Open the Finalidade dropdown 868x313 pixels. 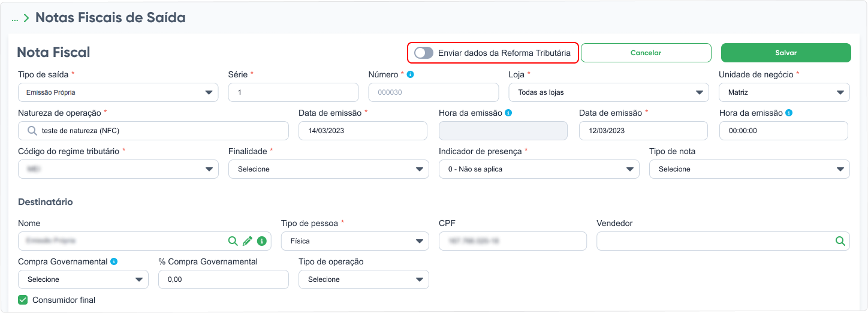[328, 169]
